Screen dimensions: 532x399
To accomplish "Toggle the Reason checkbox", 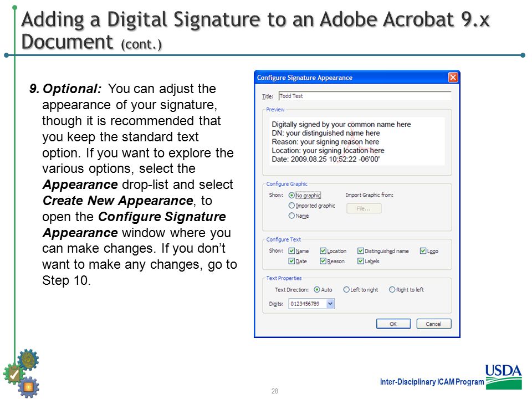I will pos(323,261).
